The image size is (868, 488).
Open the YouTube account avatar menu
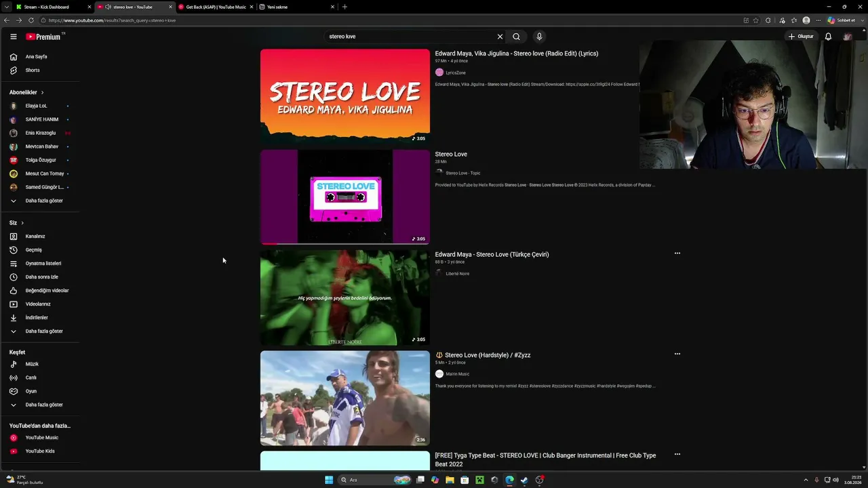pos(848,37)
